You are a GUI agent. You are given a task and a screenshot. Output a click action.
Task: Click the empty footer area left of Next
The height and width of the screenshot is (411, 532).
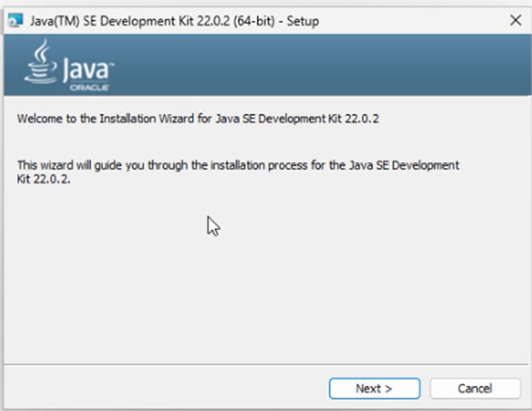pyautogui.click(x=160, y=389)
